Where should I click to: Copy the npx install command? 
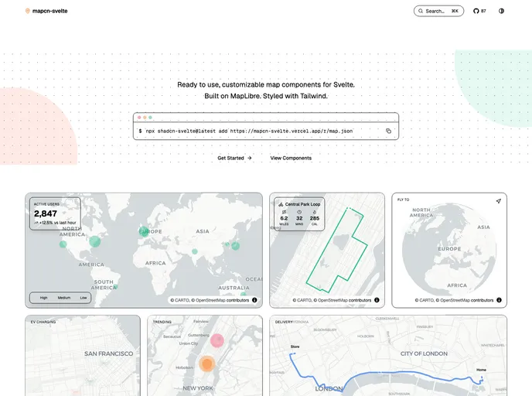(388, 131)
